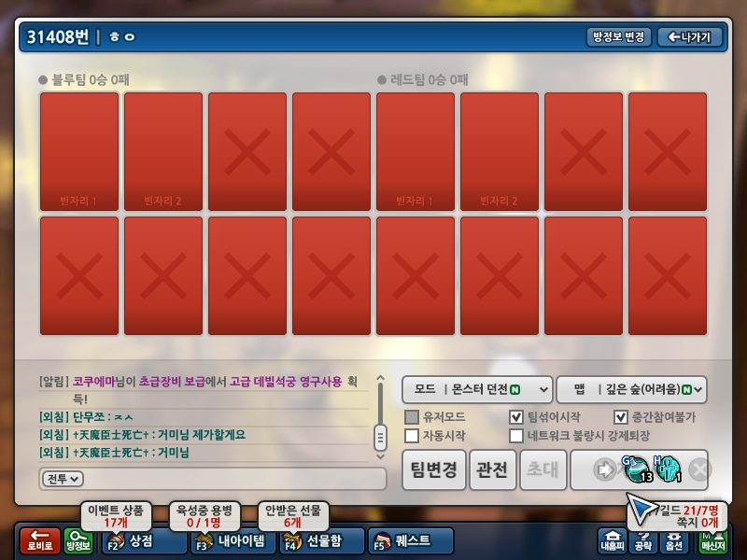Click the room number 31408번 title
Screen dimensions: 747x560
(x=58, y=36)
